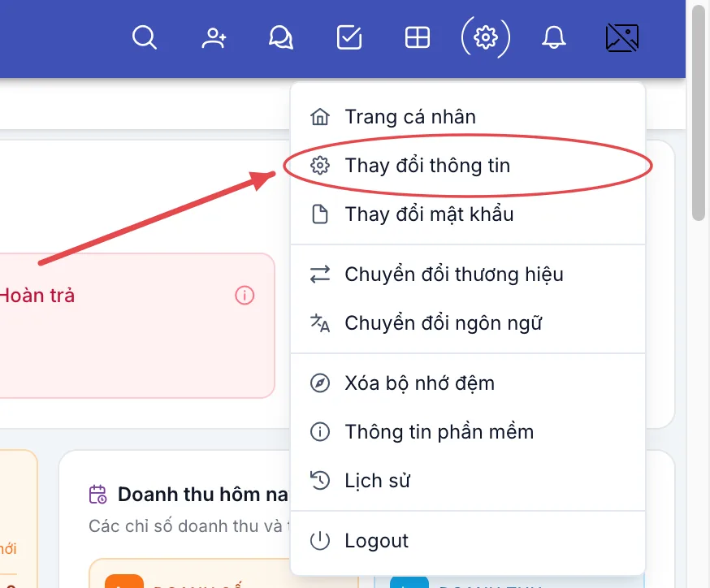
Task: Open the search icon in top bar
Action: pos(145,37)
